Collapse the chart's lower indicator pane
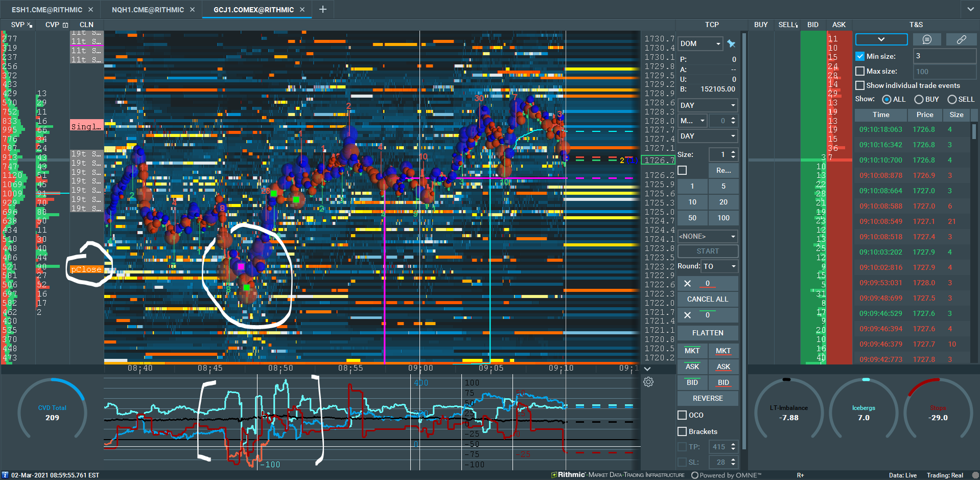This screenshot has height=480, width=980. [x=647, y=369]
